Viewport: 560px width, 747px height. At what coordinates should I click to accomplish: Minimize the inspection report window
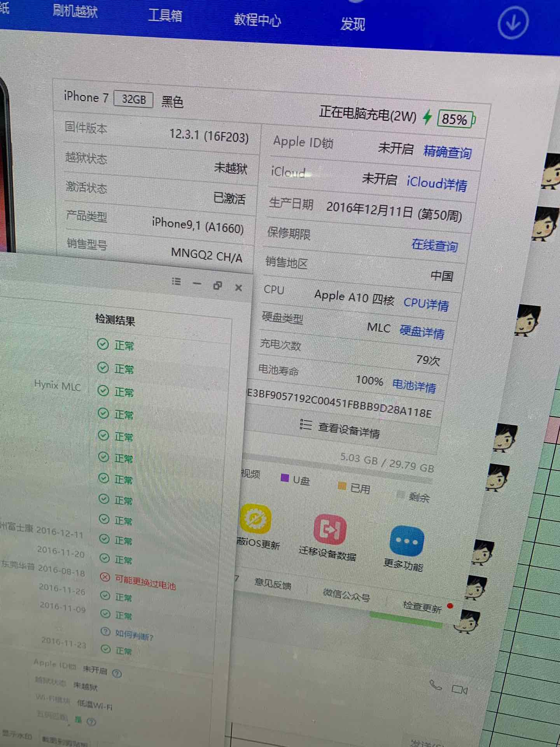197,284
